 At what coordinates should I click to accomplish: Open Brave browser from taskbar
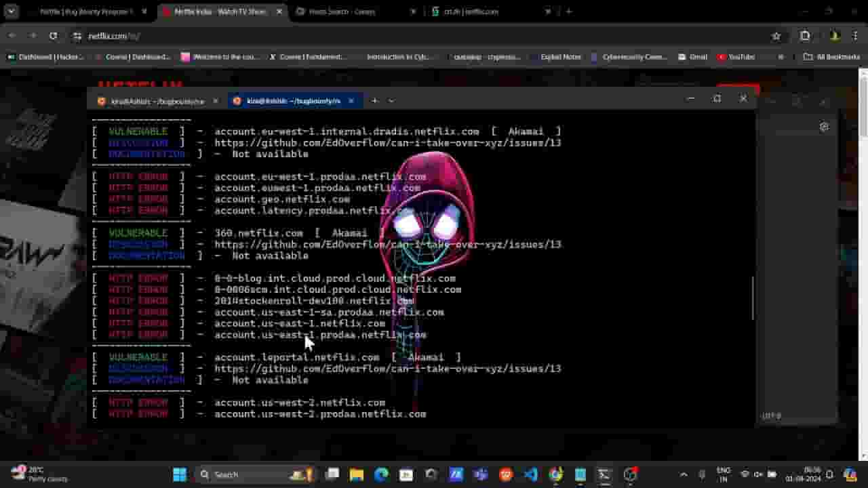click(x=506, y=474)
